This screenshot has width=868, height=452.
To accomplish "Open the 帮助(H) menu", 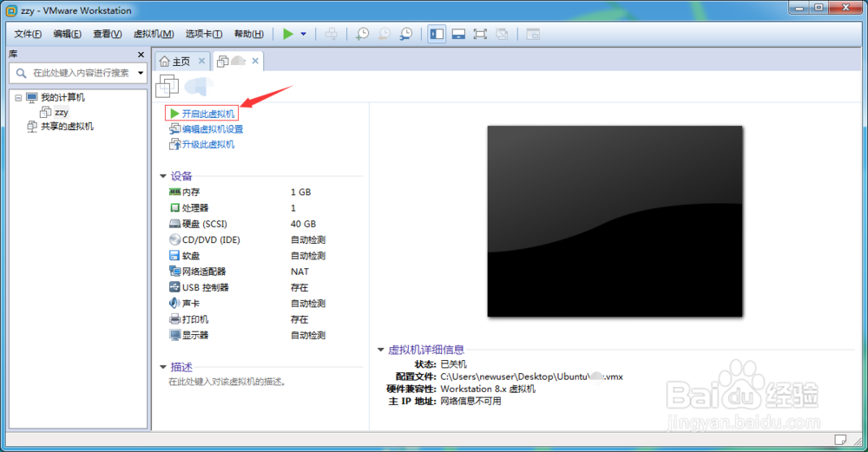I will [x=249, y=35].
